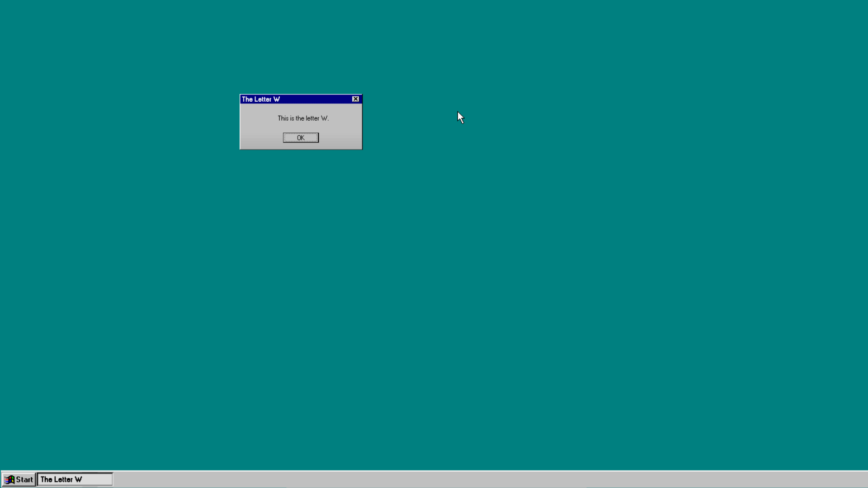The image size is (868, 488).
Task: Click the word 'This' in dialog message
Action: click(x=283, y=118)
